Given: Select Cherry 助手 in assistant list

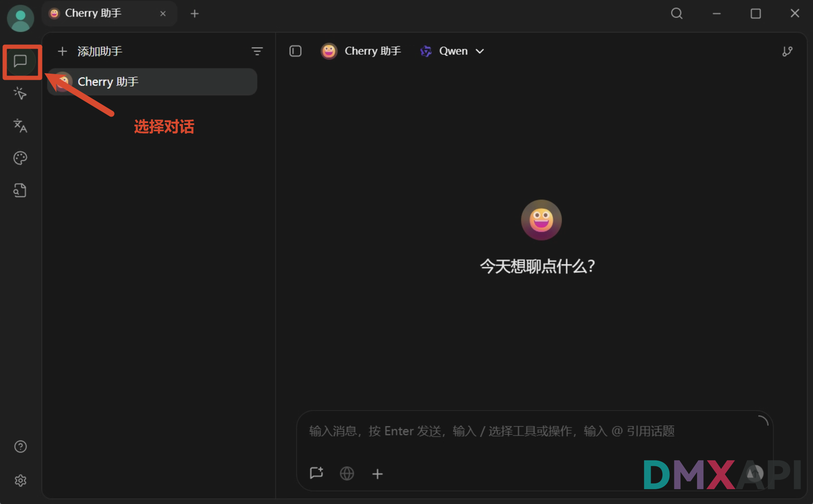Looking at the screenshot, I should coord(152,82).
